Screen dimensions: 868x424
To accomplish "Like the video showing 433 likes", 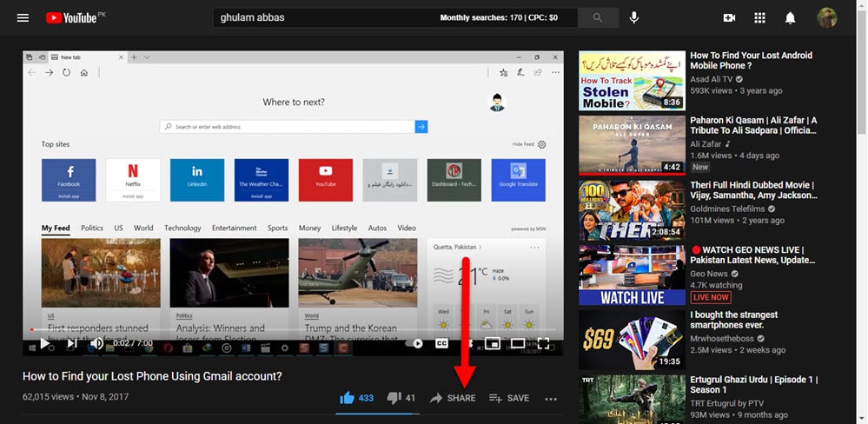I will [x=357, y=398].
